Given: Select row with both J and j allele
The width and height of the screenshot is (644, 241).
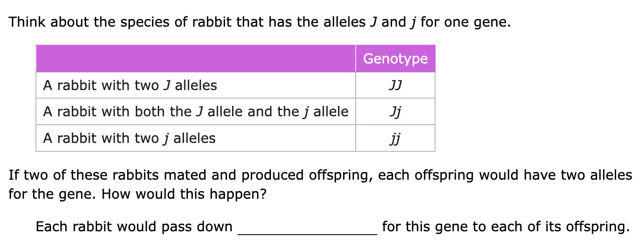Looking at the screenshot, I should click(235, 112).
